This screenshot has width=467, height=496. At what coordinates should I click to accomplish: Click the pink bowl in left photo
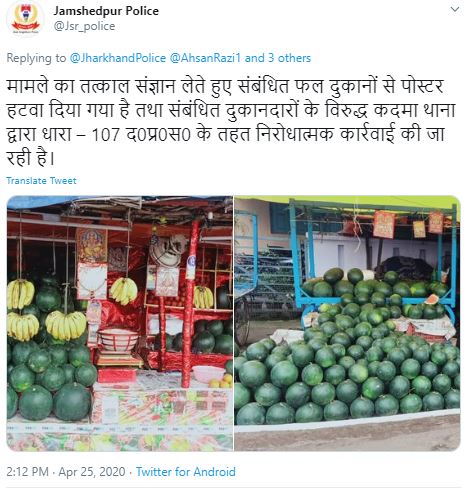pos(208,373)
